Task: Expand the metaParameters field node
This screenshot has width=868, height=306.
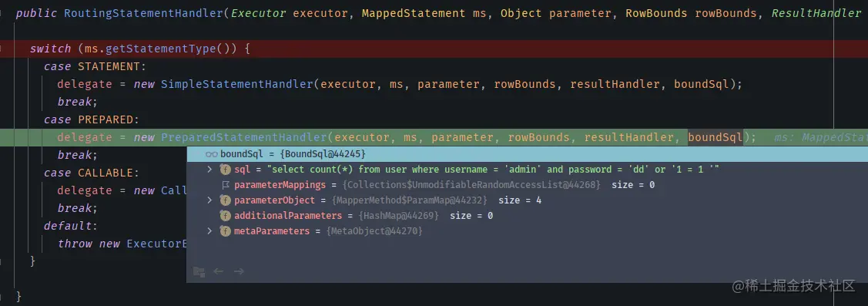Action: point(209,231)
